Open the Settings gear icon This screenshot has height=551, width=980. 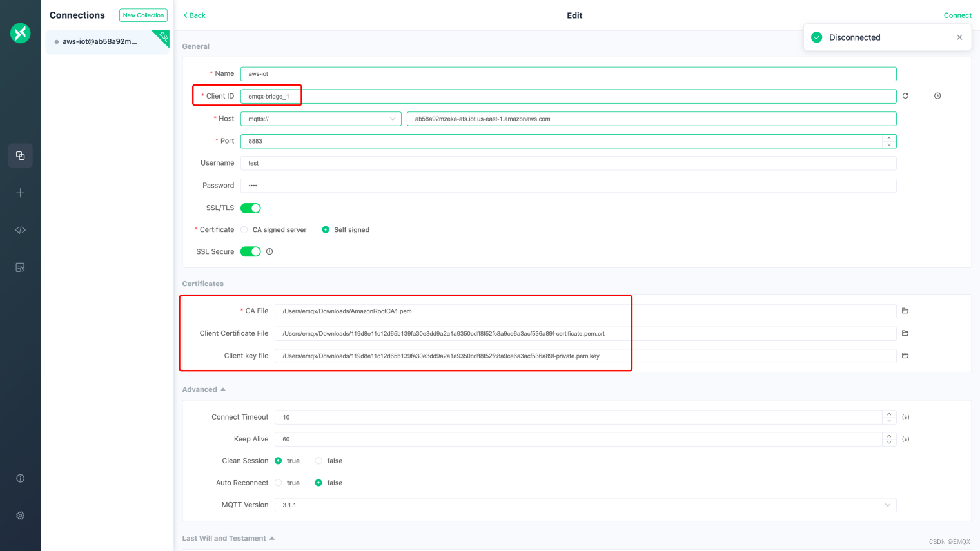point(20,516)
